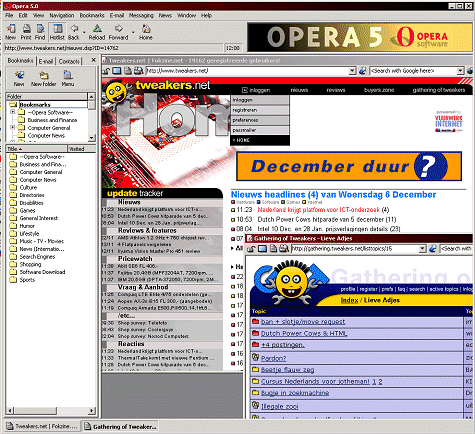Add a New bookmark in the Hotlist
475x434 pixels.
(x=19, y=79)
